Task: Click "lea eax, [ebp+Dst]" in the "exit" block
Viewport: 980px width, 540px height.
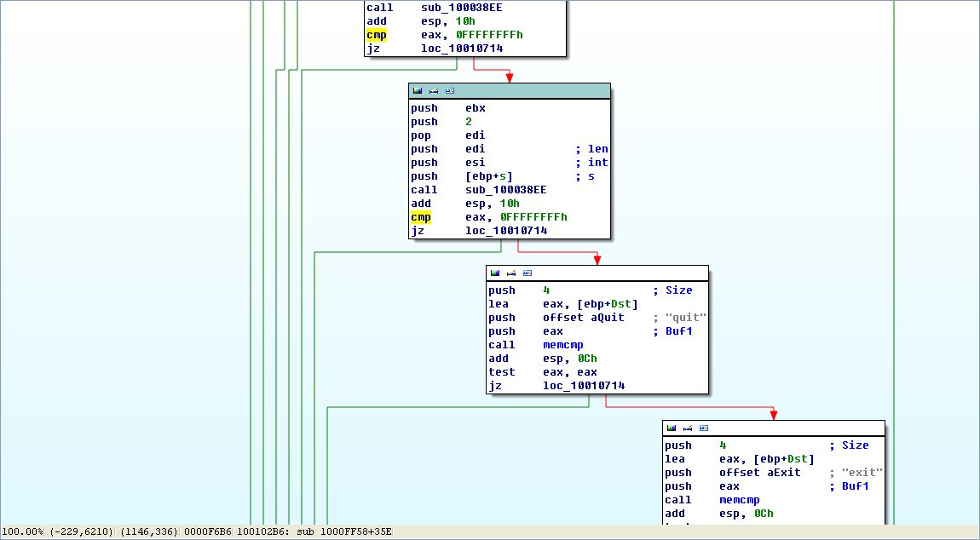Action: pos(740,459)
